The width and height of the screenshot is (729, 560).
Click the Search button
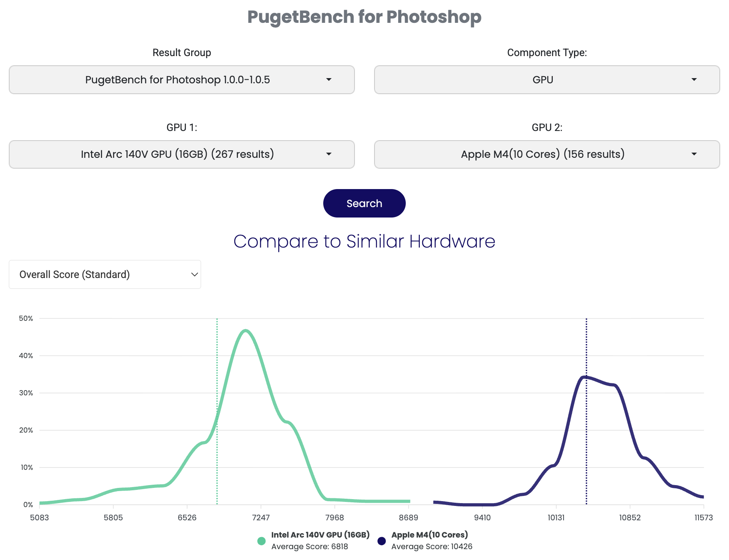(x=364, y=203)
